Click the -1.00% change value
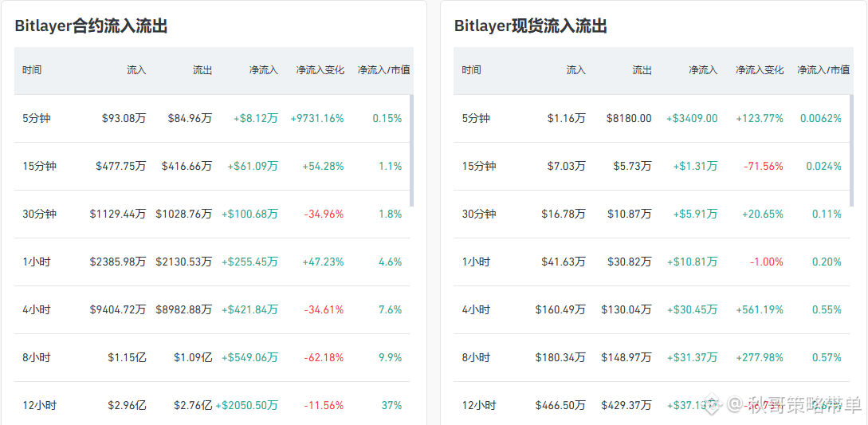The height and width of the screenshot is (425, 868). [x=767, y=262]
